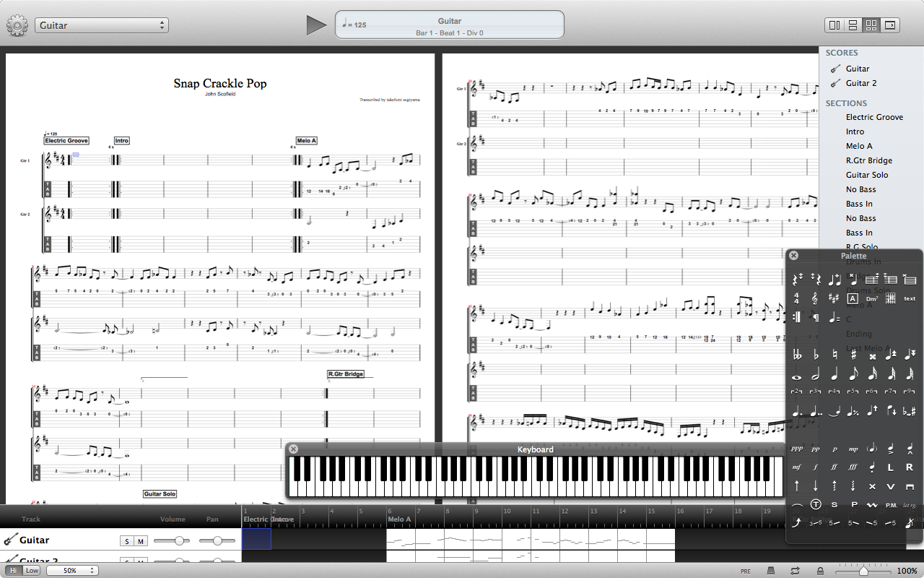The image size is (924, 578).
Task: Insert a section marker with the boxed A icon
Action: (853, 298)
